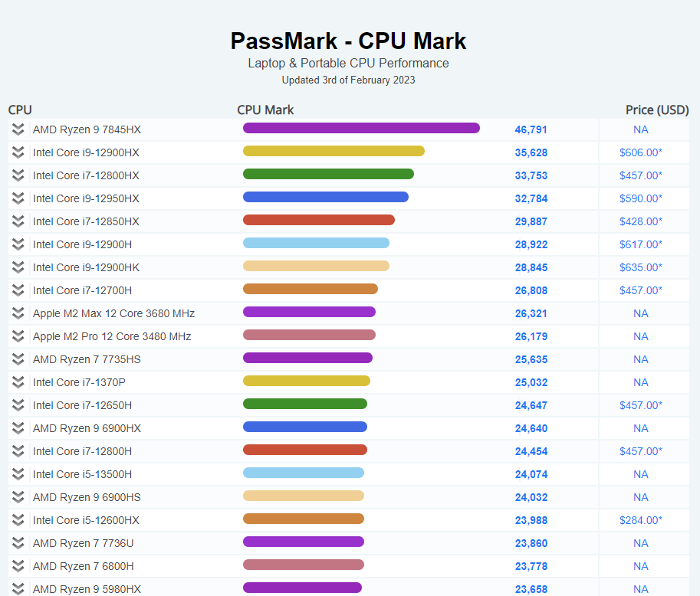Click chevron icon beside AMD Ryzen 7 6800H
The height and width of the screenshot is (596, 700).
tap(18, 566)
